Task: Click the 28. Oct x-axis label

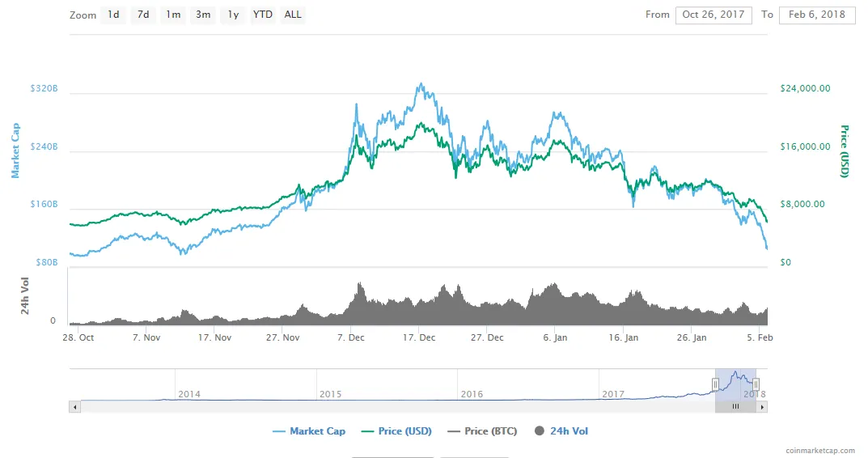Action: [x=78, y=337]
